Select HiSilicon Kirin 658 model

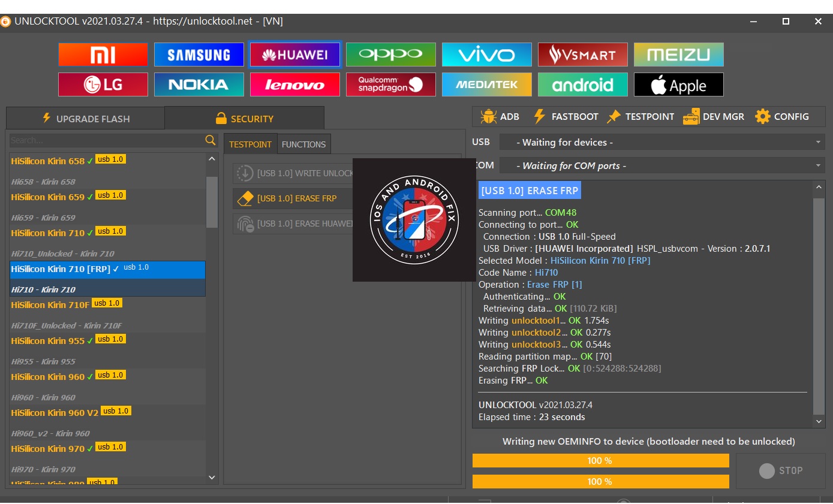pos(107,171)
